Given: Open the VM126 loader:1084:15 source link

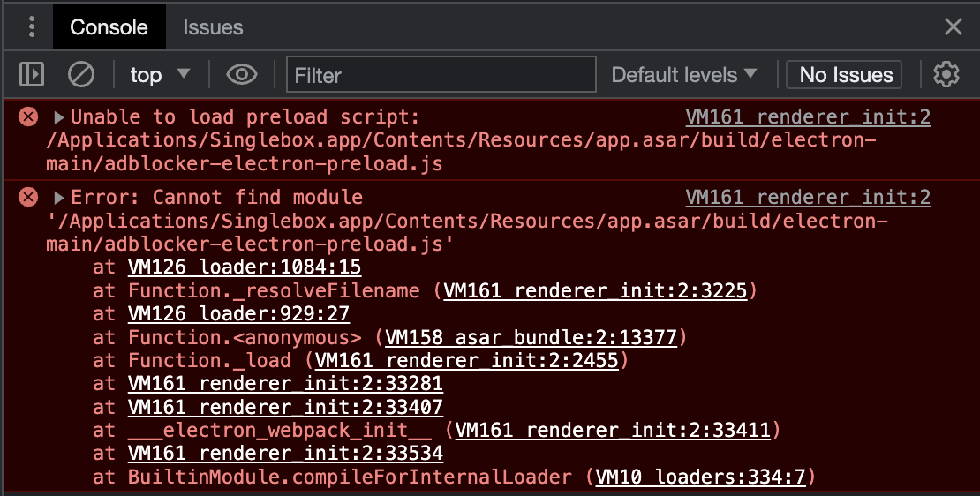Looking at the screenshot, I should [x=245, y=267].
